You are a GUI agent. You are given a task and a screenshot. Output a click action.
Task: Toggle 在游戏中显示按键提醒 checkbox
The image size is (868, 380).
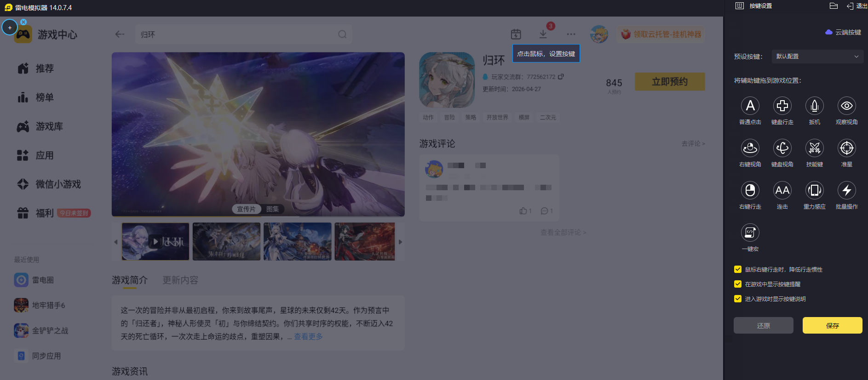[x=738, y=284]
